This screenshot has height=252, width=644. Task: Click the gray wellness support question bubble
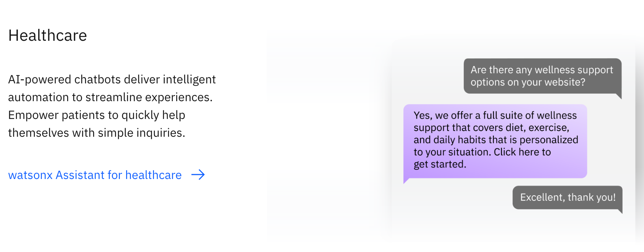click(x=542, y=76)
